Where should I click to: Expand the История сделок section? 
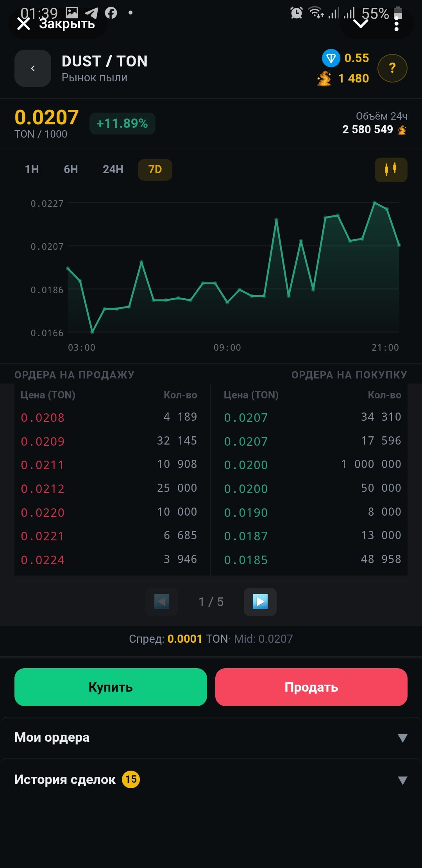tap(211, 780)
